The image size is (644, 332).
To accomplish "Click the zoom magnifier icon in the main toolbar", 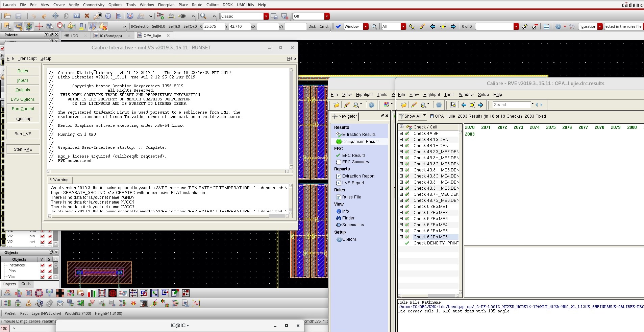I will point(203,16).
